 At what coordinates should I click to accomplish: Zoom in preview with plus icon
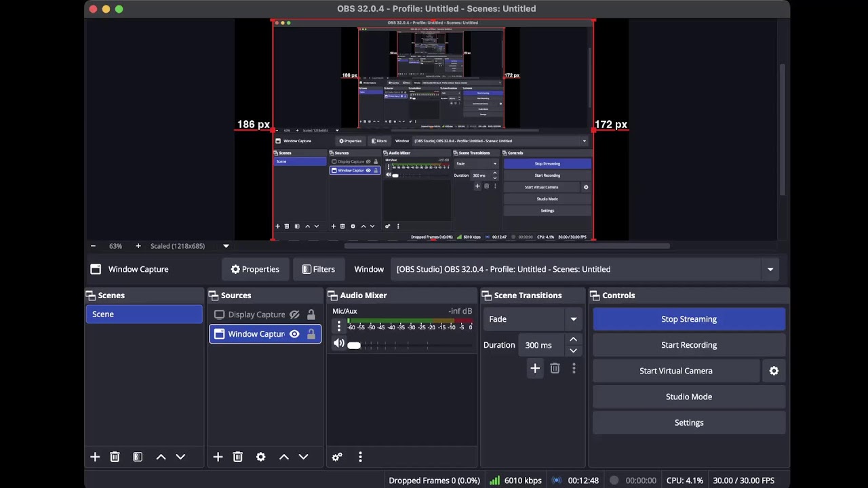tap(138, 246)
